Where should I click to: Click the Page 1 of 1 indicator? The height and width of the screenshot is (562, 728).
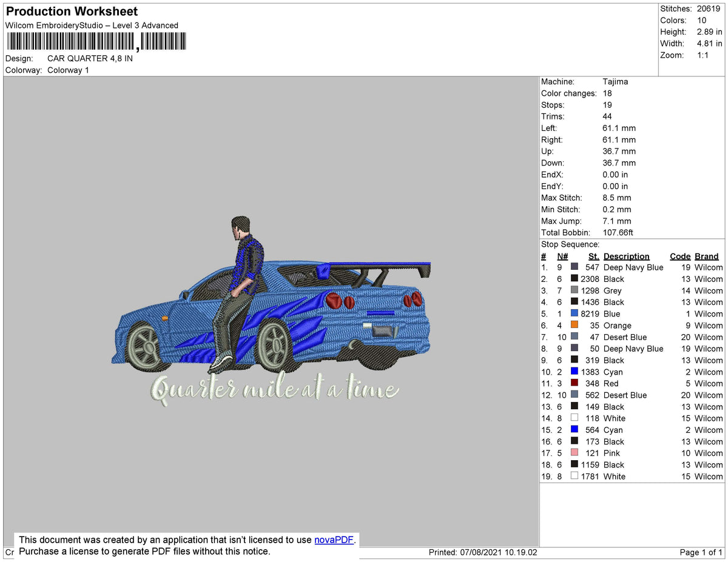(x=701, y=552)
